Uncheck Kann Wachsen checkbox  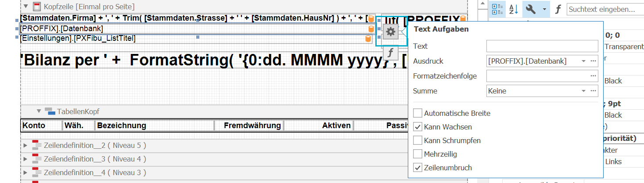[x=418, y=127]
